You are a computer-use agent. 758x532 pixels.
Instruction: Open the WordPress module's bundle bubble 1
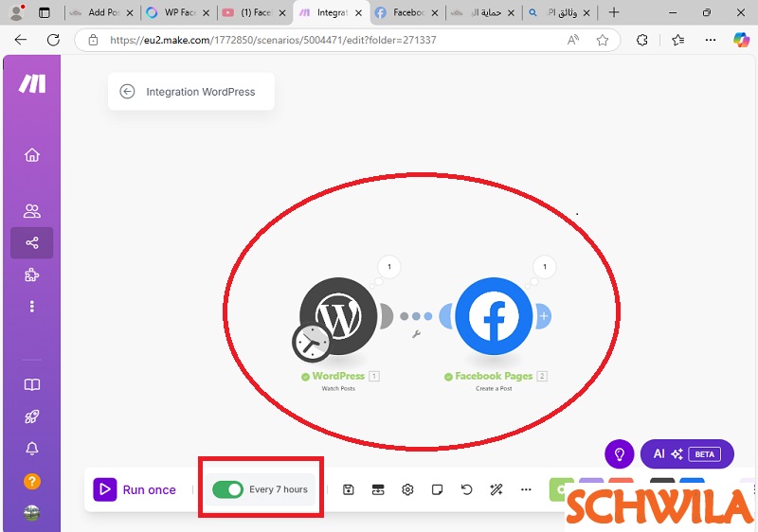pos(389,267)
